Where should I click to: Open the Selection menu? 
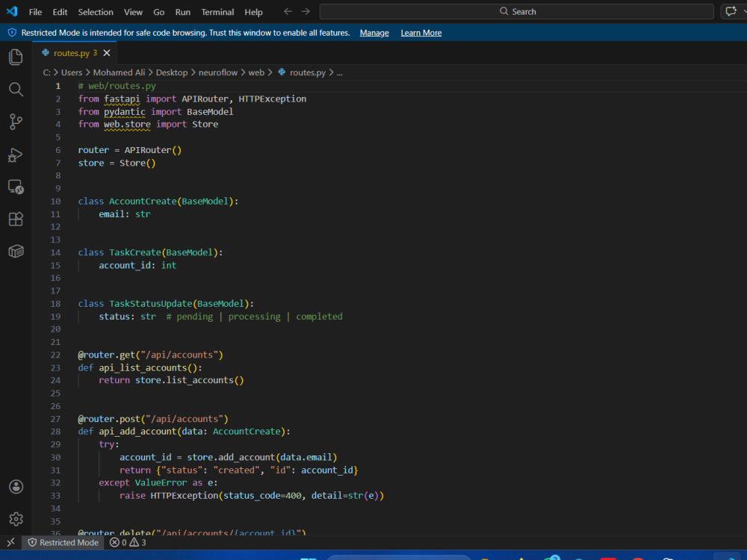[x=96, y=12]
